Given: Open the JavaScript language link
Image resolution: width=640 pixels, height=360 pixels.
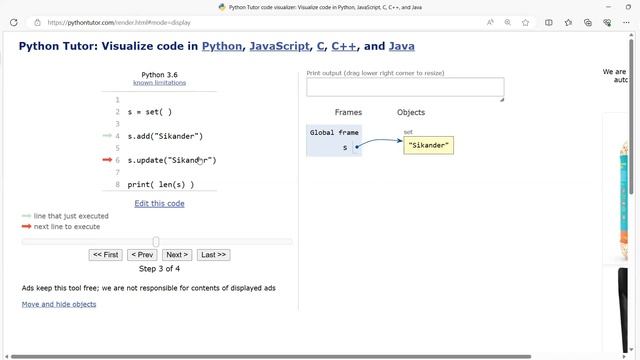Looking at the screenshot, I should [x=279, y=46].
